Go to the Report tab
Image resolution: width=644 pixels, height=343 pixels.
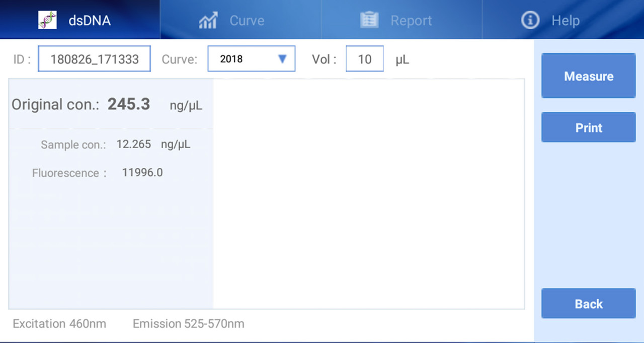(x=411, y=21)
